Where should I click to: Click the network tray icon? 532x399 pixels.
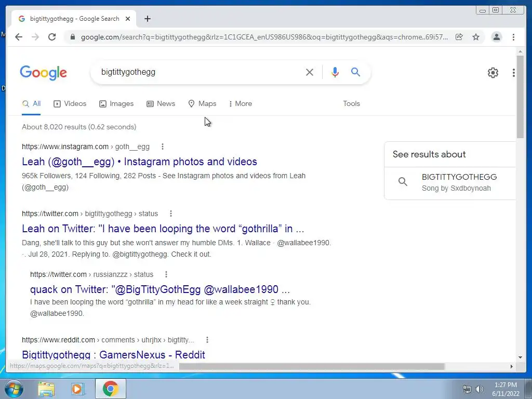pyautogui.click(x=467, y=389)
